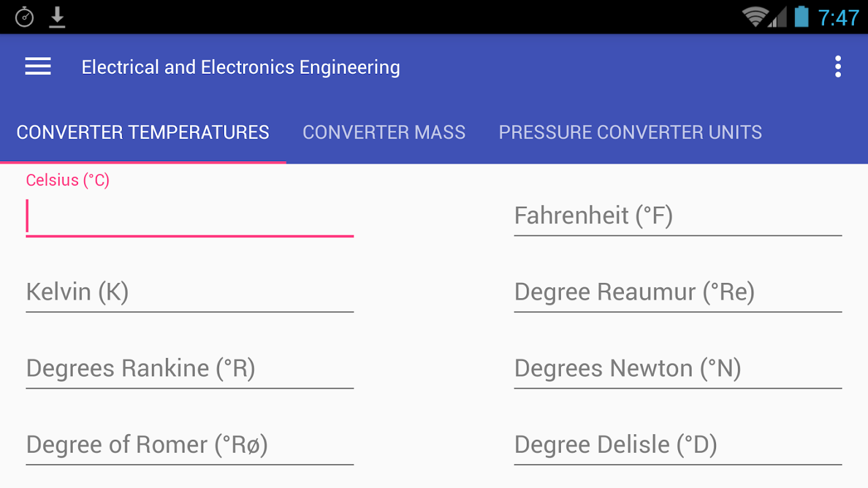Tap the Degrees Rankine (°R) field

click(189, 368)
